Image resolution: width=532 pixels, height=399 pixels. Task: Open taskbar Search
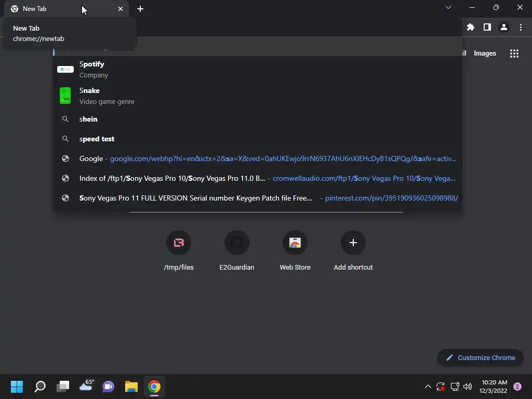coord(40,387)
